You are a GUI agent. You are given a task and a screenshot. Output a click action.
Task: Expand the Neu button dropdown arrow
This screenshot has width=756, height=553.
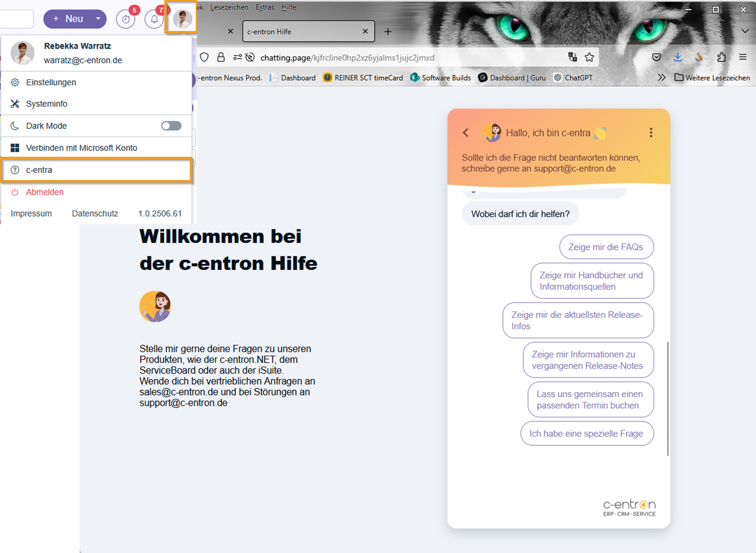coord(98,19)
